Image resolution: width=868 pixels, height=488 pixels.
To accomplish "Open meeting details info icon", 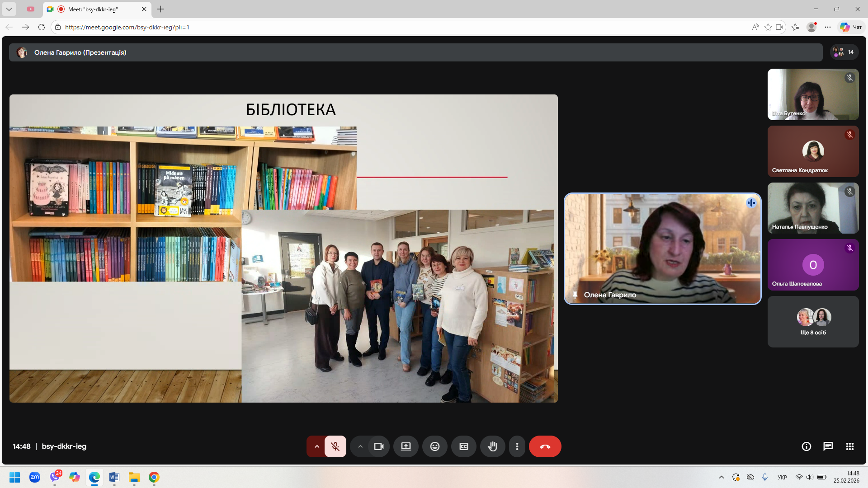I will (x=806, y=446).
